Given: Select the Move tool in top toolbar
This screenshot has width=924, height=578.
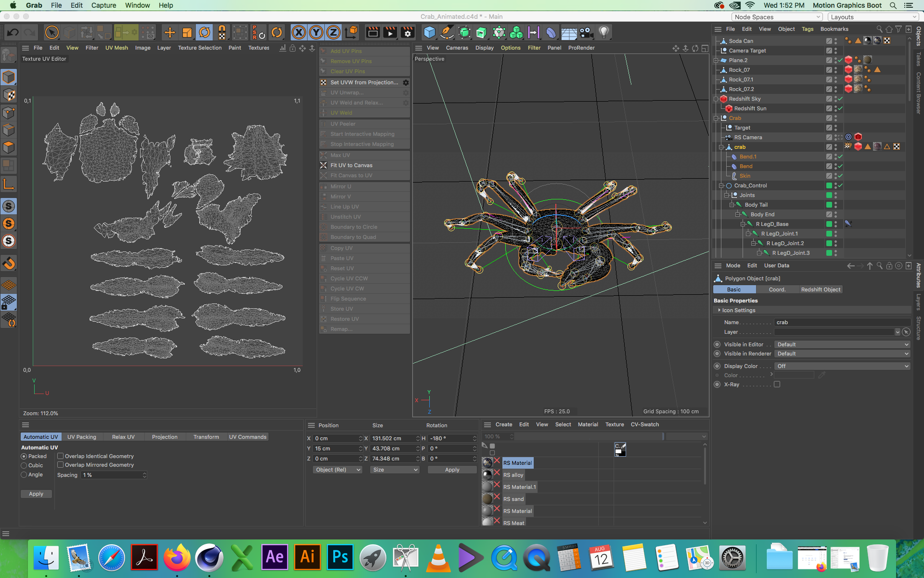Looking at the screenshot, I should [169, 33].
